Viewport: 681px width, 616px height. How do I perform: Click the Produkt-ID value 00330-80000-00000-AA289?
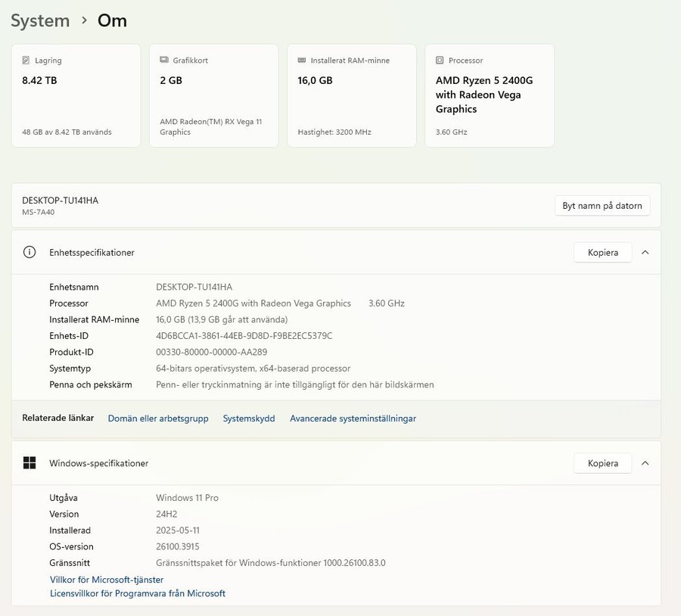[212, 353]
